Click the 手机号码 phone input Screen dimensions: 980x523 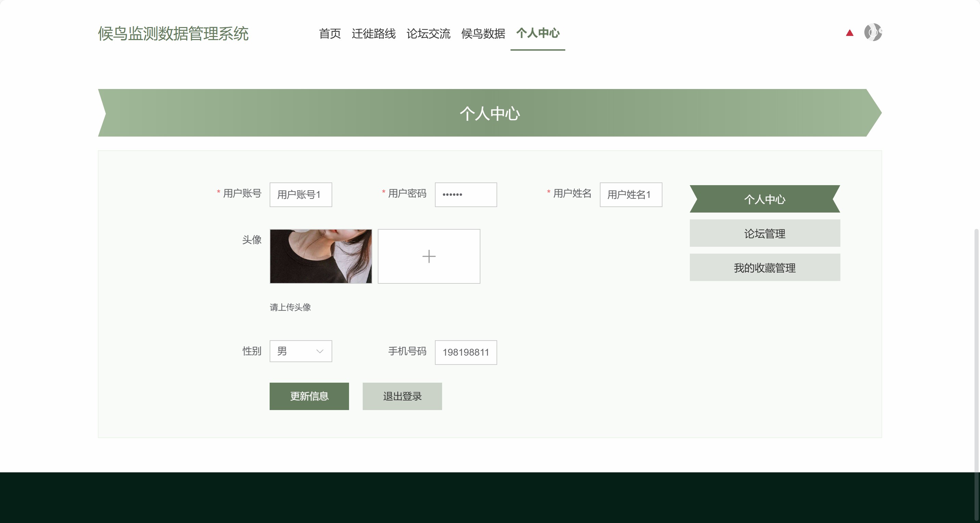466,353
